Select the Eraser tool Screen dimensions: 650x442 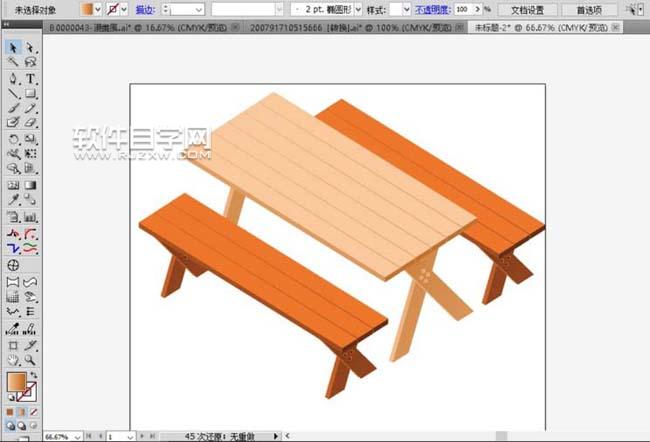(x=30, y=122)
